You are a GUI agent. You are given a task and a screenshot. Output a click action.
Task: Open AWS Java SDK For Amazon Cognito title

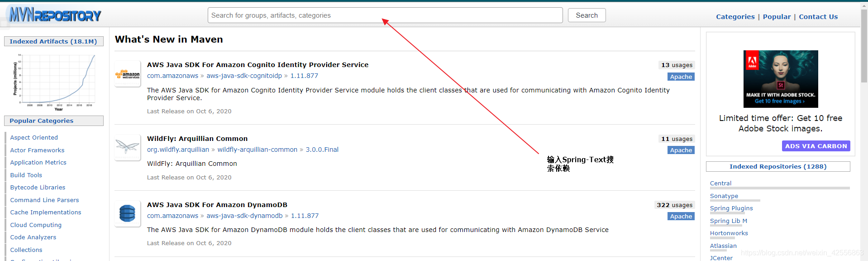click(258, 65)
